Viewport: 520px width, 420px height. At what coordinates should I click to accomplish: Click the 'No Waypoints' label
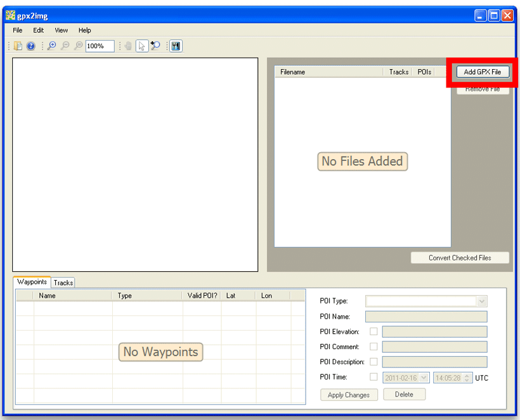pyautogui.click(x=161, y=352)
